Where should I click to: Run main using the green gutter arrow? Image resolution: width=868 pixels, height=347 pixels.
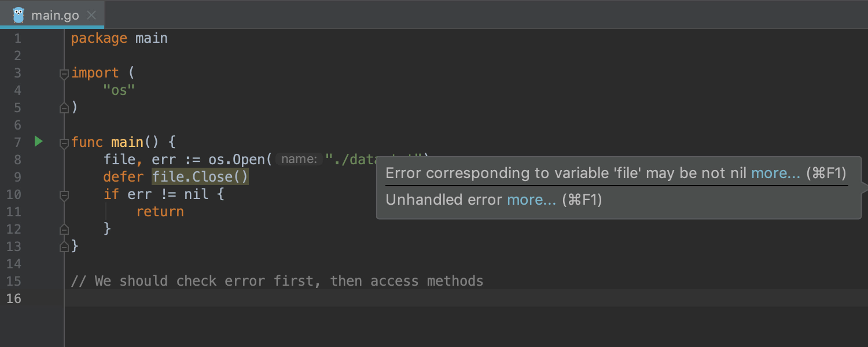38,141
